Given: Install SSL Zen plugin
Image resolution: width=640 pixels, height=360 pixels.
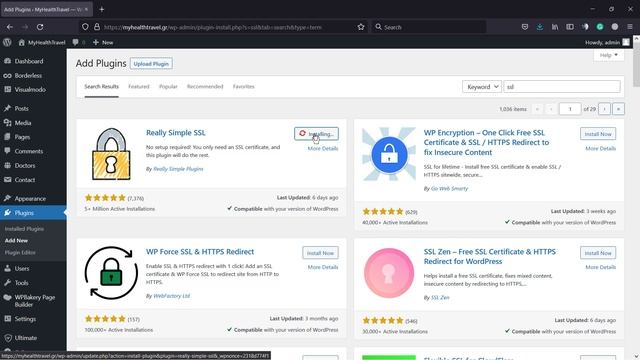Looking at the screenshot, I should point(598,253).
